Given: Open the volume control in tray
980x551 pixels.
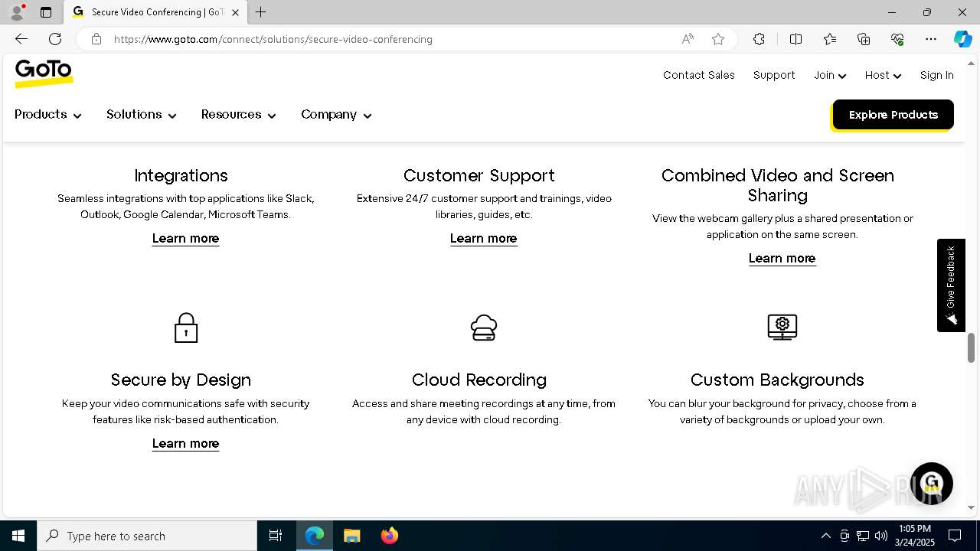Looking at the screenshot, I should (x=881, y=536).
